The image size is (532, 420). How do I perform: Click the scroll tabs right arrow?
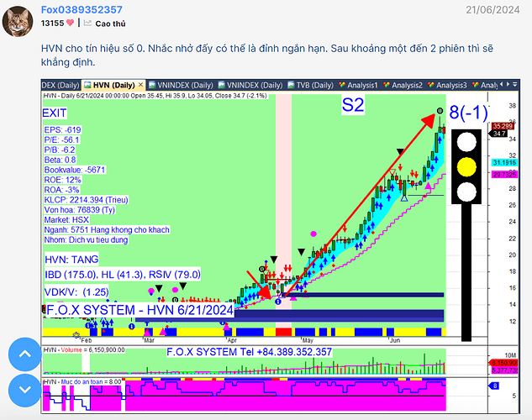point(508,84)
